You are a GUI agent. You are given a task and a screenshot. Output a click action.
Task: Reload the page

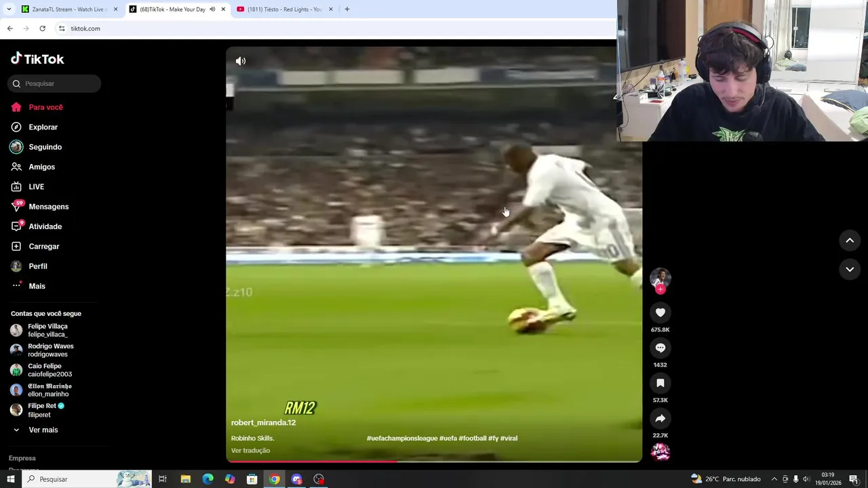[x=42, y=28]
